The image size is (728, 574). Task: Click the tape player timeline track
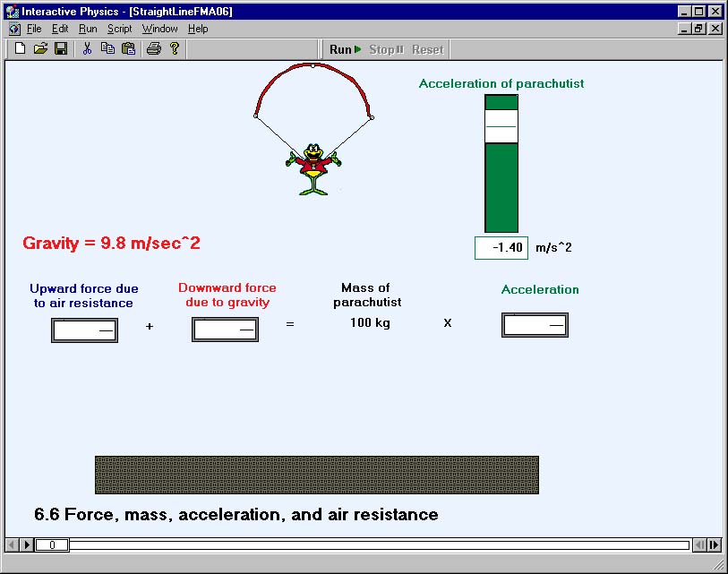(379, 544)
